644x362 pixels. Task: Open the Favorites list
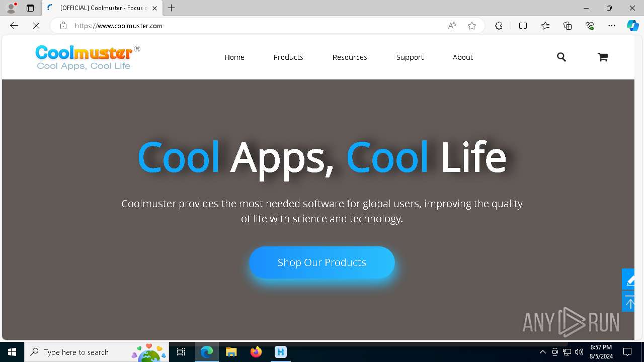[x=545, y=26]
